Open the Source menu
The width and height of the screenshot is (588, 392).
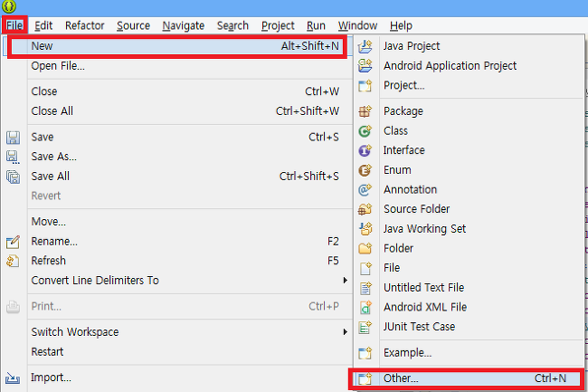click(133, 25)
